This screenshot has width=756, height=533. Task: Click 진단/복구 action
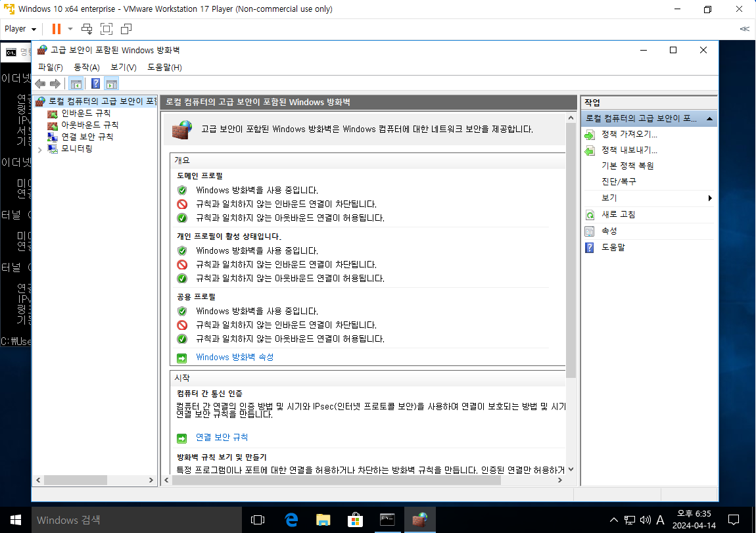pyautogui.click(x=619, y=181)
